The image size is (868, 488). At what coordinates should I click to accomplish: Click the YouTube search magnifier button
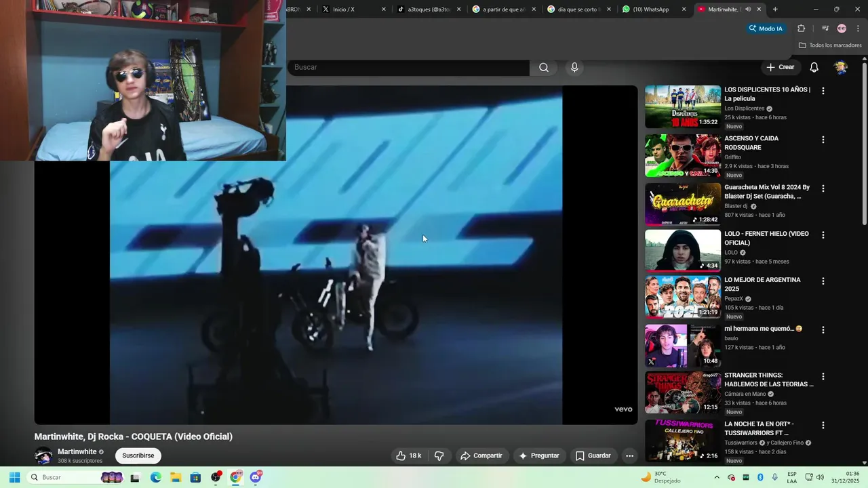[x=544, y=67]
